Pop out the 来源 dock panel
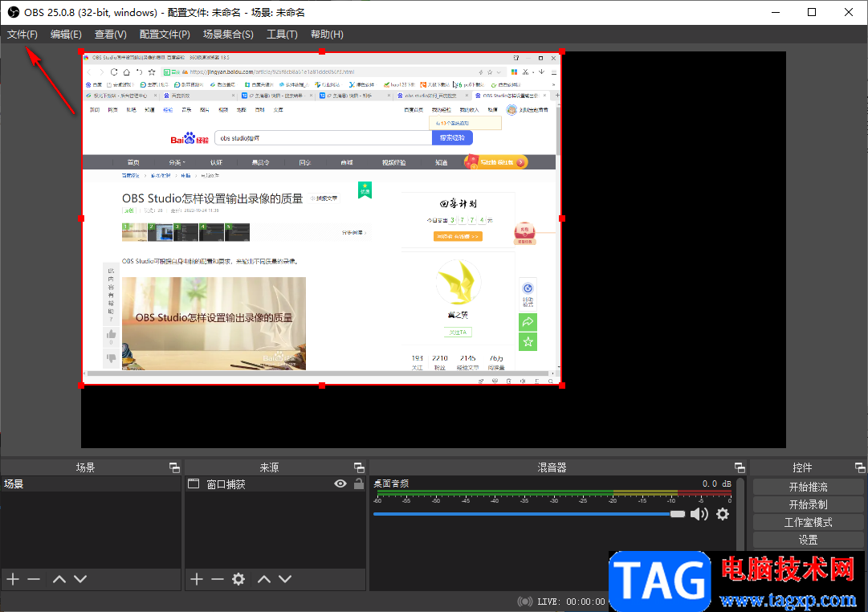This screenshot has width=868, height=612. (359, 467)
